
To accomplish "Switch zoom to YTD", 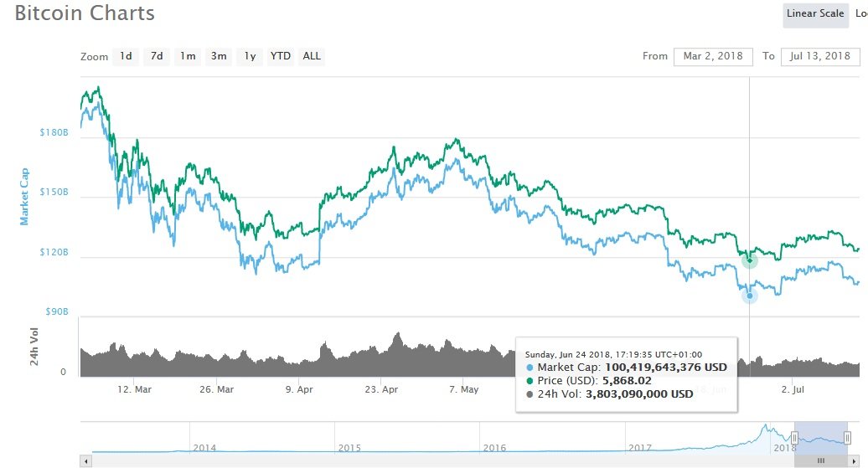I will click(281, 56).
